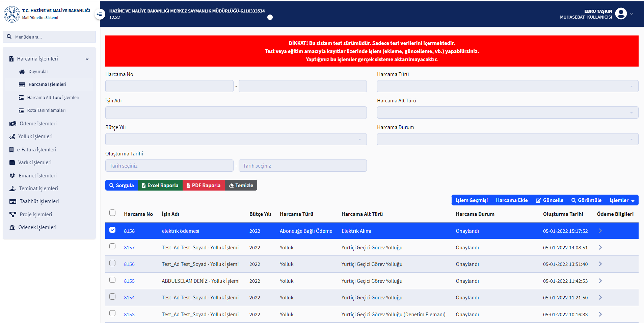The width and height of the screenshot is (644, 323).
Task: Open the Harcama Türü dropdown
Action: click(x=507, y=86)
